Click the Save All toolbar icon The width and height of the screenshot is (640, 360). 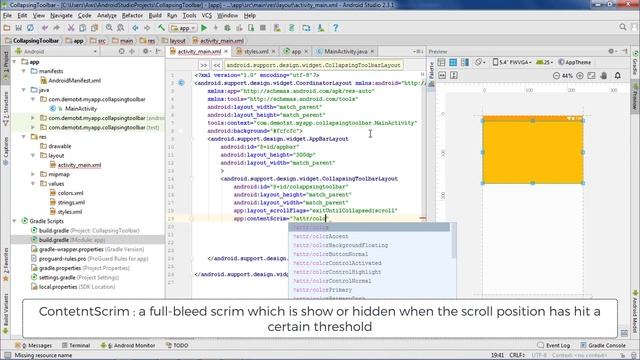(18, 28)
